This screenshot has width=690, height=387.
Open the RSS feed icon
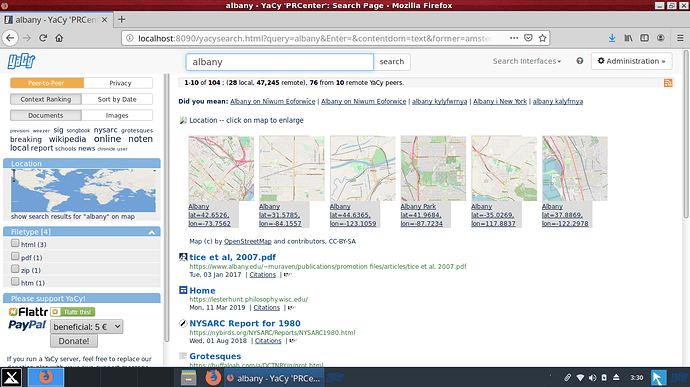tap(668, 83)
